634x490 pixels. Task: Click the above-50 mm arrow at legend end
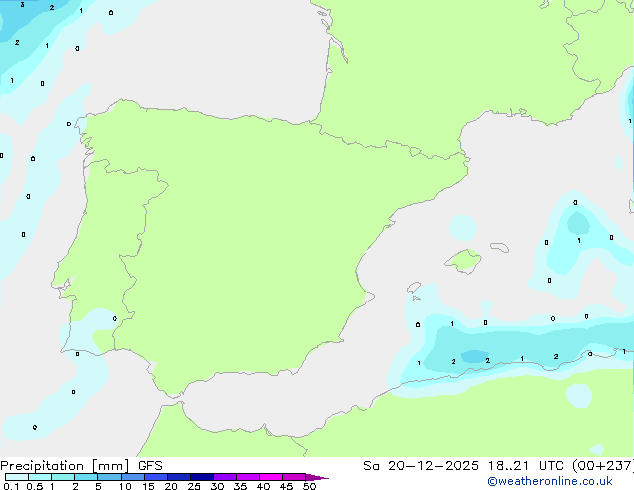317,477
